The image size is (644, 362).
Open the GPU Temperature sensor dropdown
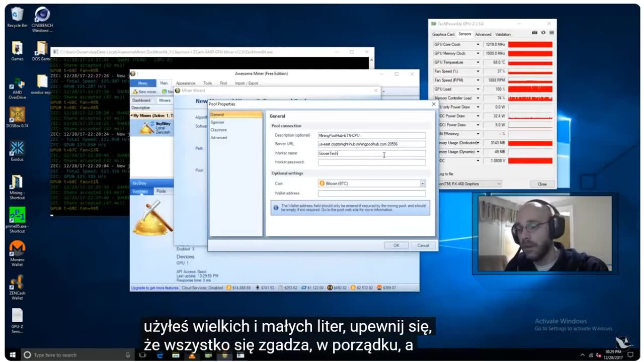[477, 62]
